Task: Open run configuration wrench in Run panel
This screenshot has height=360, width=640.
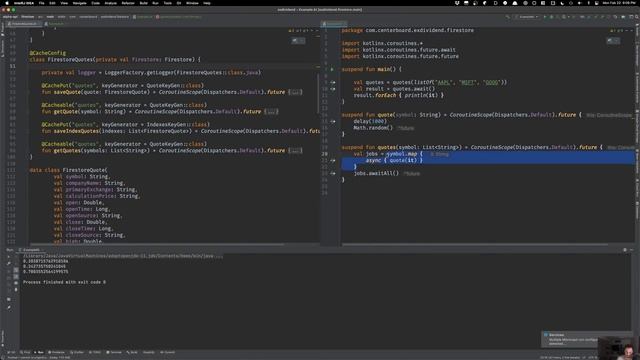Action: [9, 264]
